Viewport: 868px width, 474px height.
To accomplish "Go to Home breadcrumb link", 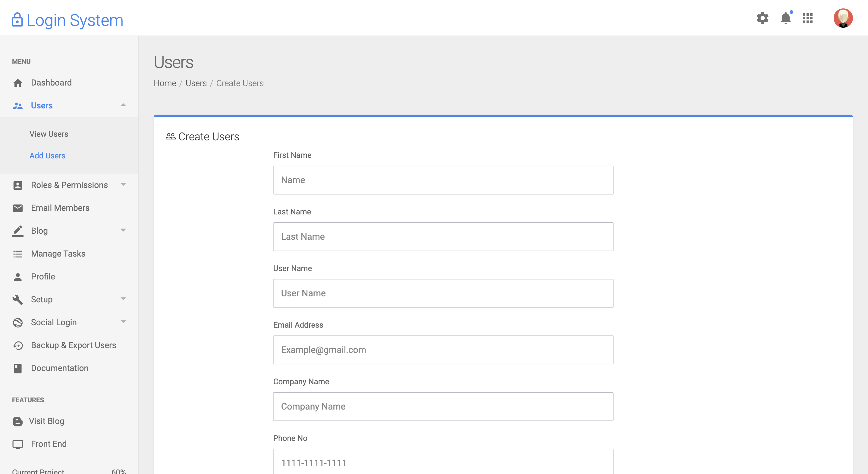I will coord(165,83).
